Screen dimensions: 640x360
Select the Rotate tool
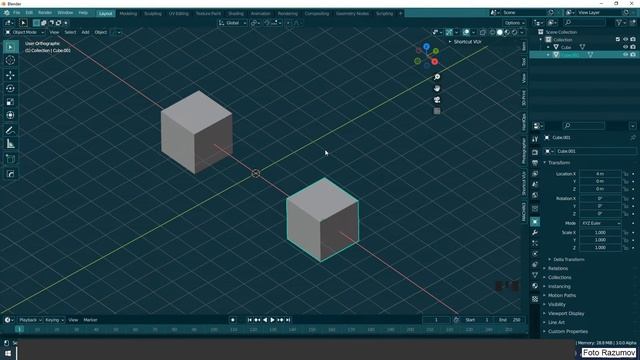point(10,89)
